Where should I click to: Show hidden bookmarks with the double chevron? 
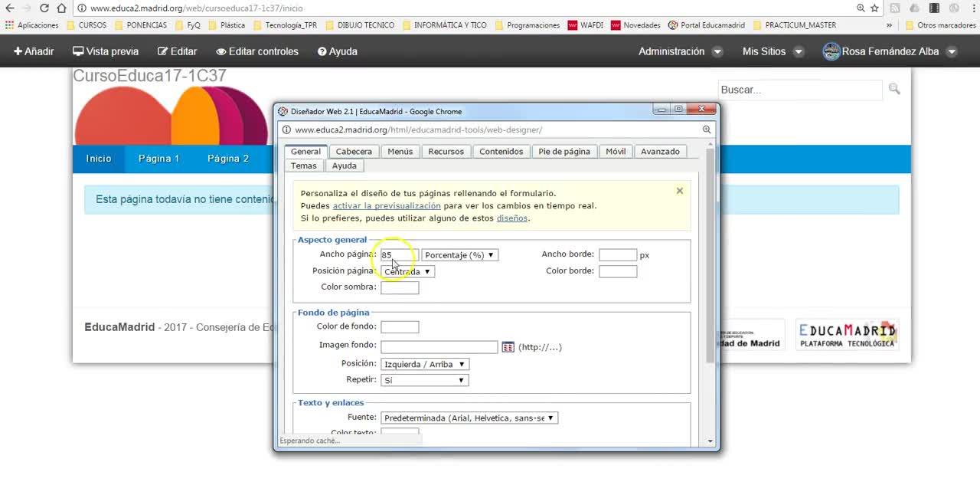tap(889, 25)
